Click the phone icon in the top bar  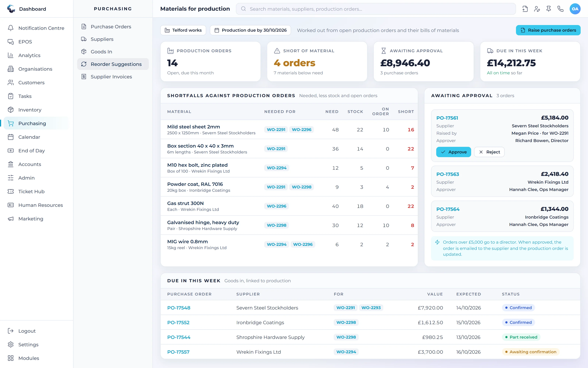click(561, 9)
